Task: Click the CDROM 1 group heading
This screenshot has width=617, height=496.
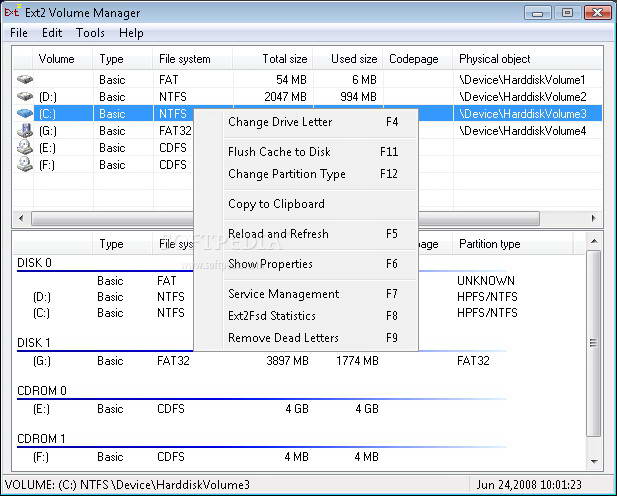Action: pos(41,439)
